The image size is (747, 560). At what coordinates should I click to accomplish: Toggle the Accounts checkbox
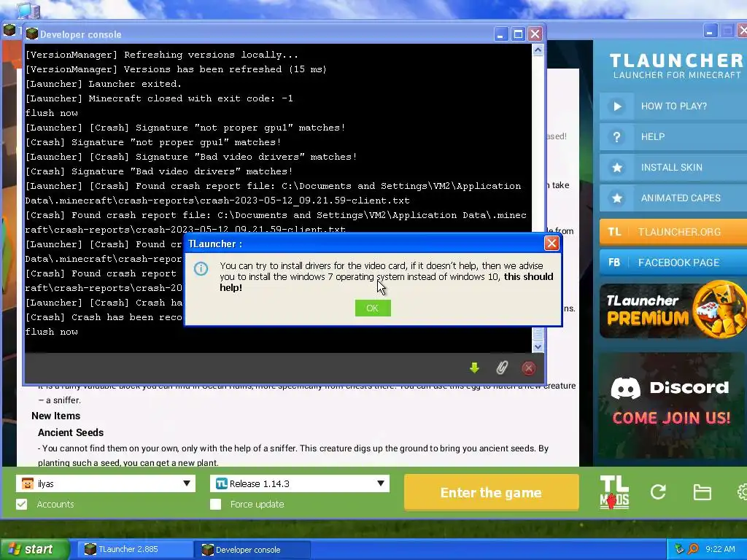click(21, 505)
